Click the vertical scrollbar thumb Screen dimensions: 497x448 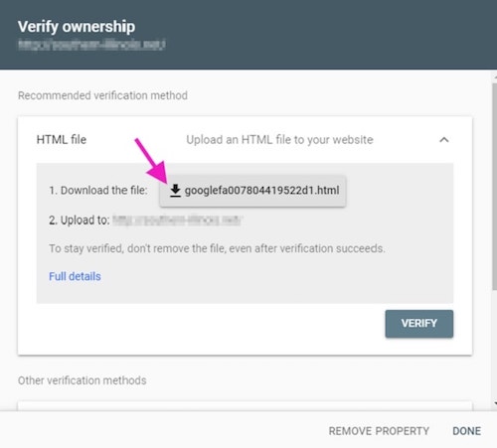click(495, 187)
